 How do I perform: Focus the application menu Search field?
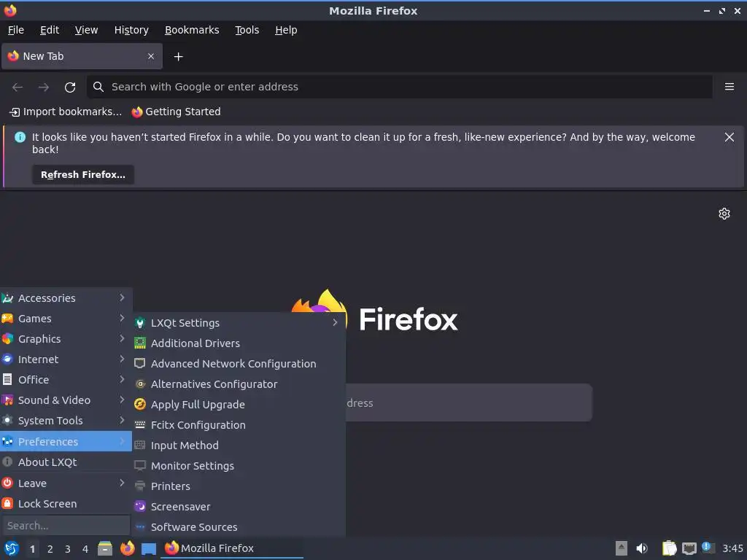point(66,526)
